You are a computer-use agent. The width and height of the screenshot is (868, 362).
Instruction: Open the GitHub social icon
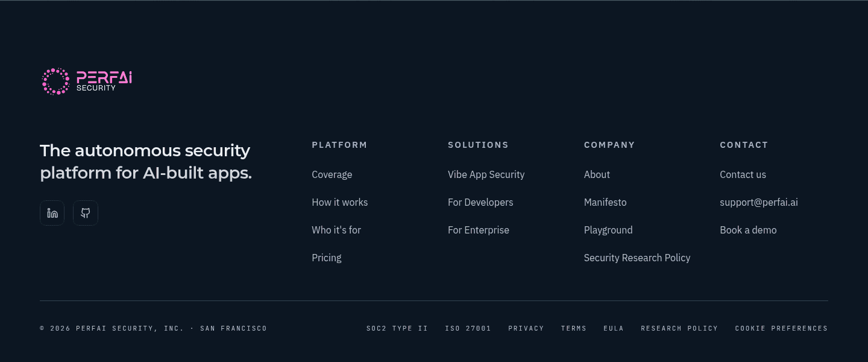(86, 213)
